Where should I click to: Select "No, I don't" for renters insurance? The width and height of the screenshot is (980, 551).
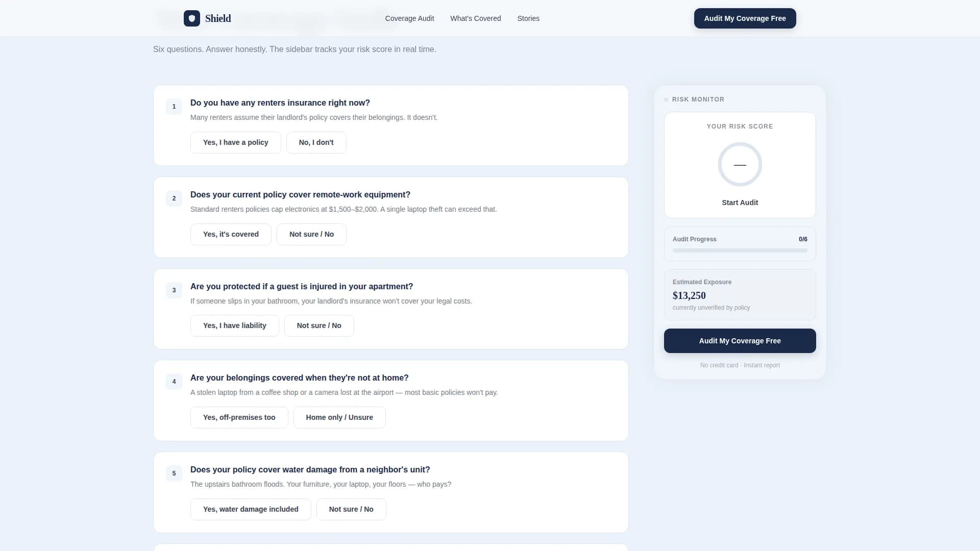(316, 142)
